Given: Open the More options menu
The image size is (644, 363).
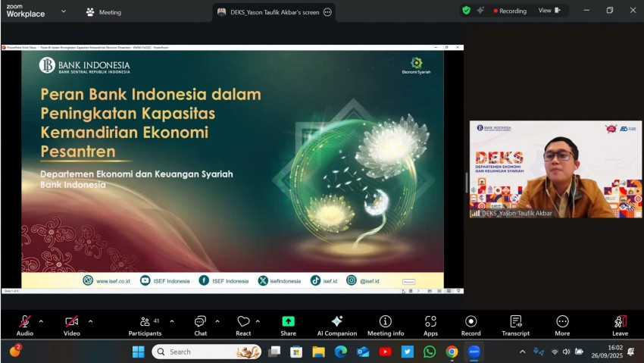Looking at the screenshot, I should click(562, 326).
